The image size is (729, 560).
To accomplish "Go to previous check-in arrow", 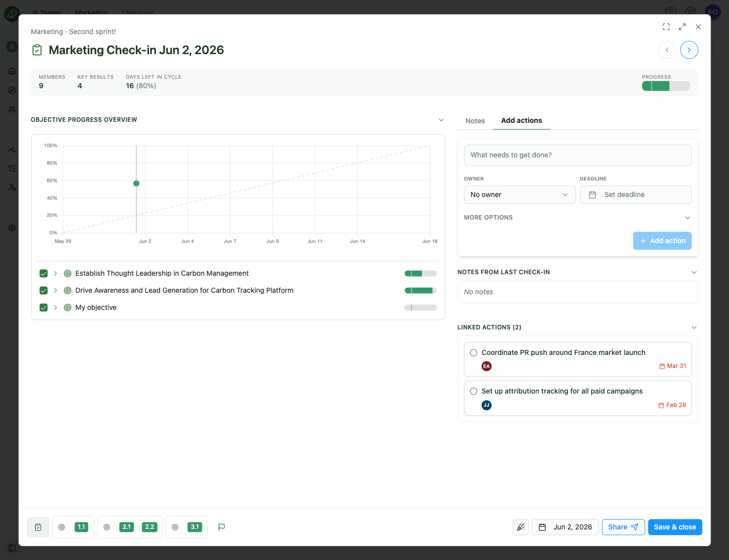I will [667, 50].
